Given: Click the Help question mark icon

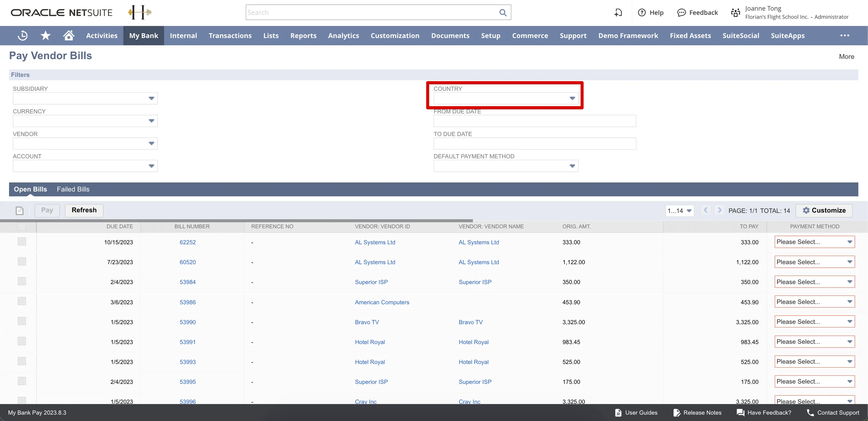Looking at the screenshot, I should [x=642, y=13].
